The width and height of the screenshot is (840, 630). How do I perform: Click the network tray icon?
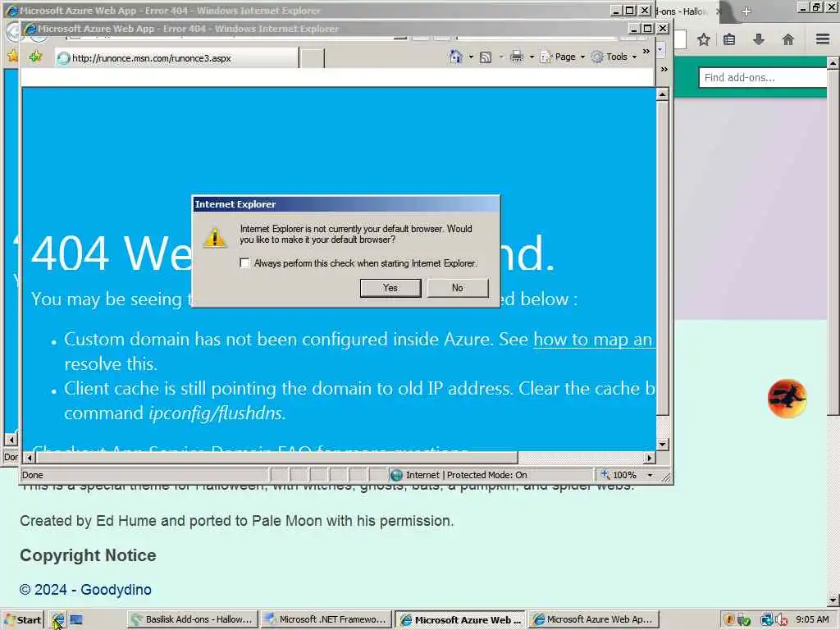coord(767,620)
